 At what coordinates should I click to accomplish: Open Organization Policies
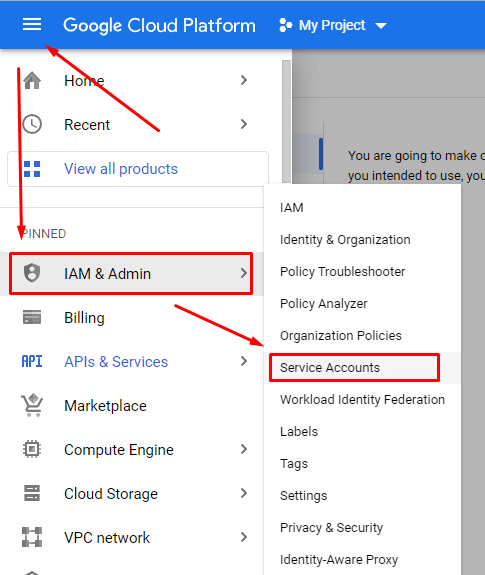[x=362, y=335]
